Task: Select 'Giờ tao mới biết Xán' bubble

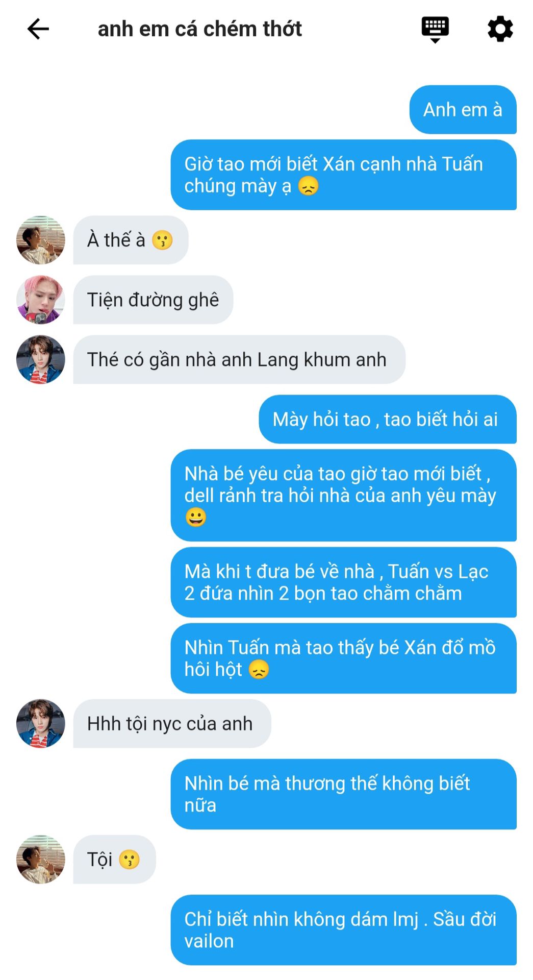Action: click(x=343, y=175)
